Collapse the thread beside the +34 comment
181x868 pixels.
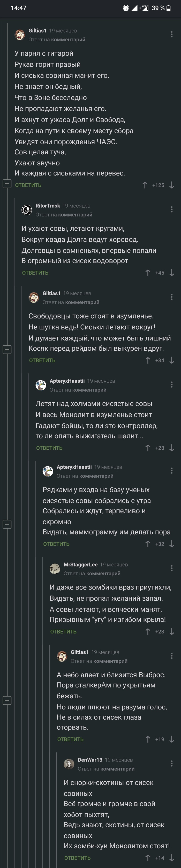pyautogui.click(x=7, y=349)
